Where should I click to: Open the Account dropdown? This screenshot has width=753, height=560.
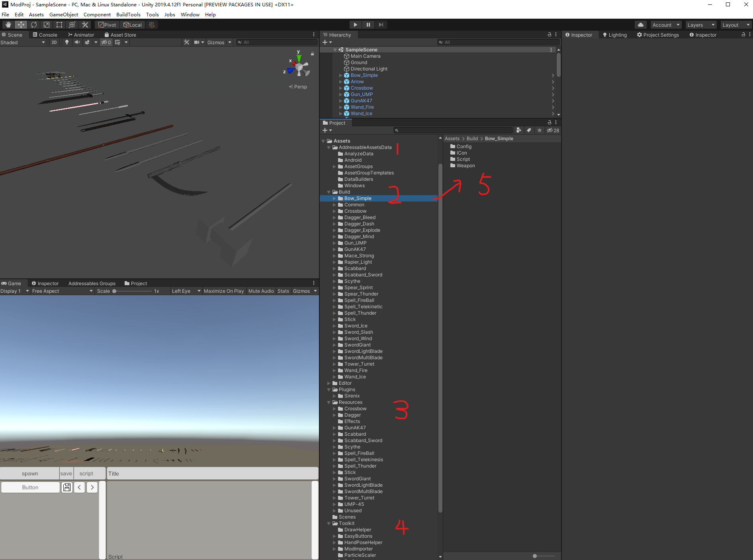coord(666,25)
